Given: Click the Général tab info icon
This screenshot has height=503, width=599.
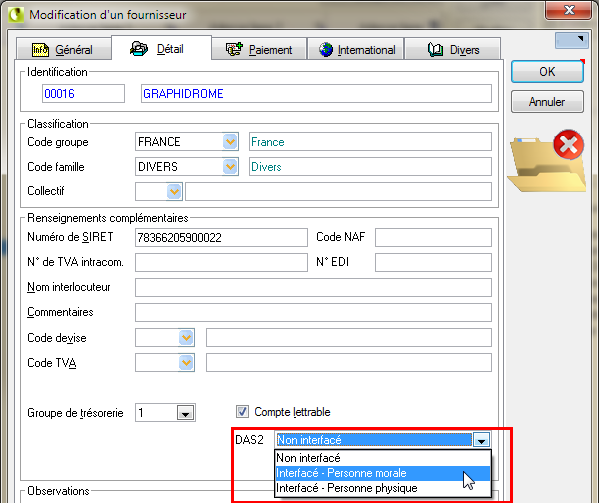Looking at the screenshot, I should click(40, 50).
